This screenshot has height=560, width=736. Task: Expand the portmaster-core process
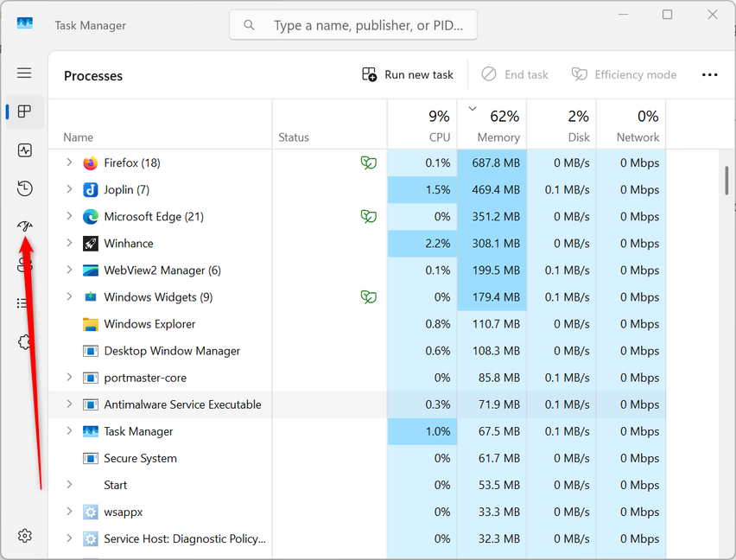point(69,378)
